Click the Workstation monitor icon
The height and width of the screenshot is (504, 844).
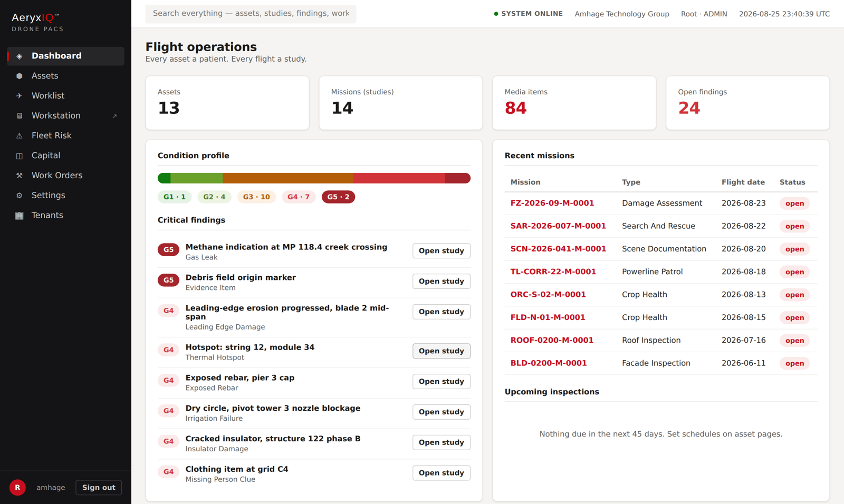tap(20, 116)
